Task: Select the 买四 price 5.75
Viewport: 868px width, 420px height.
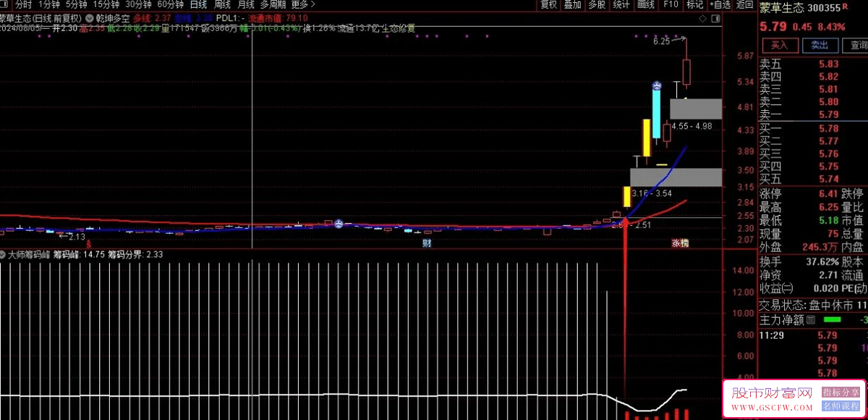Action: tap(828, 167)
